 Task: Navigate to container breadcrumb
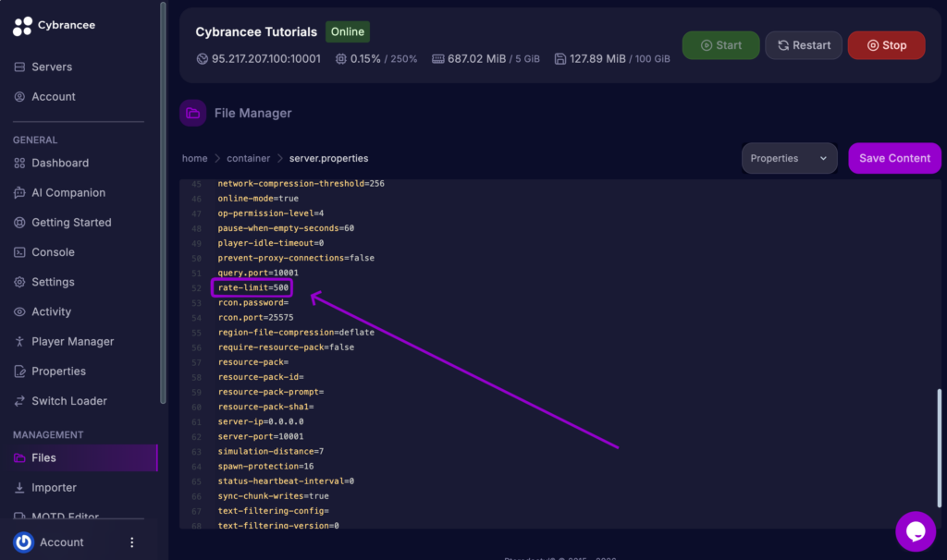pyautogui.click(x=248, y=158)
